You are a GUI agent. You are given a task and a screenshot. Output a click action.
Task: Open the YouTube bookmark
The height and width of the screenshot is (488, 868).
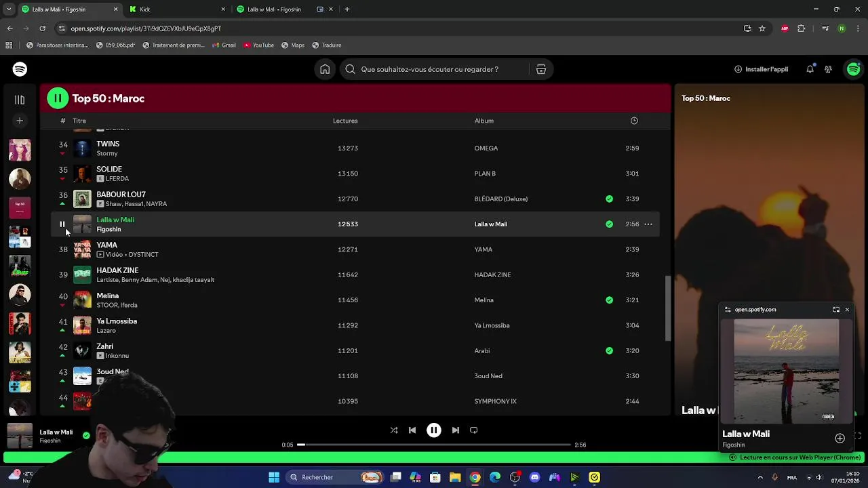[x=258, y=45]
